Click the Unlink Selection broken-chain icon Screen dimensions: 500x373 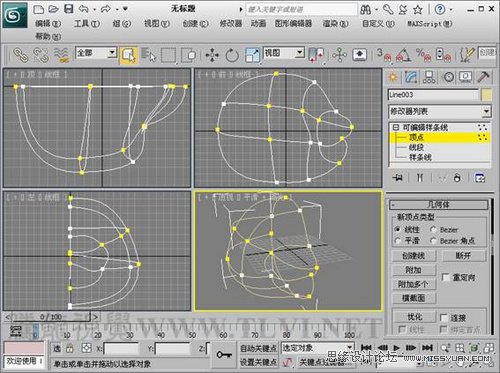point(41,55)
